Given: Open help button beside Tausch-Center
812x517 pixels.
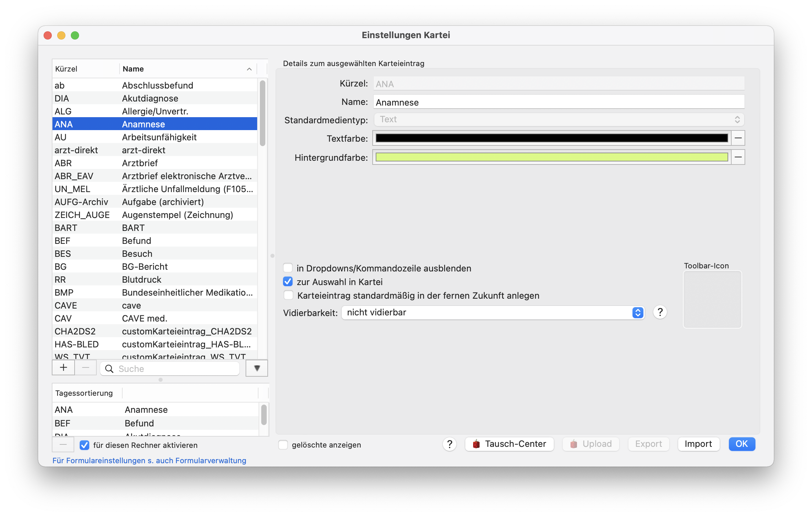Looking at the screenshot, I should click(450, 444).
